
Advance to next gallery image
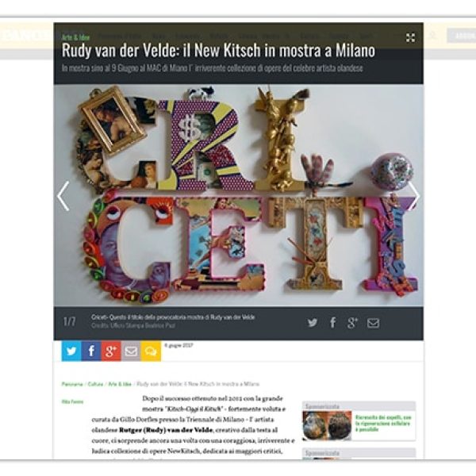[414, 196]
